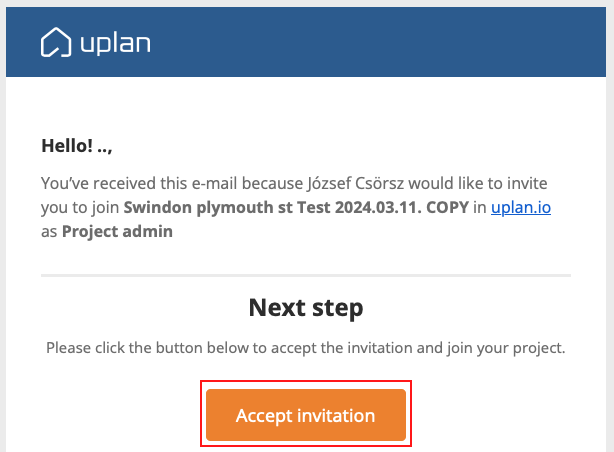Select the "Hello! ..," greeting line
The width and height of the screenshot is (614, 452).
pos(77,146)
